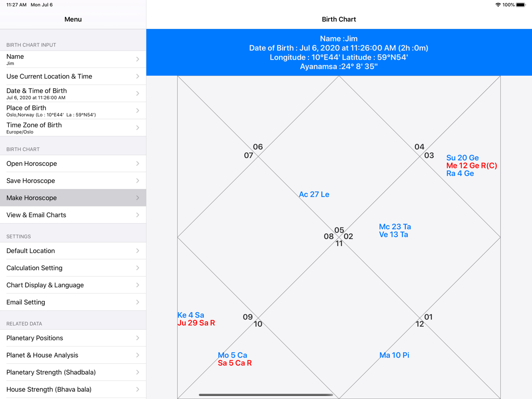Click 'Mc 23 Ta' midheaven text
The height and width of the screenshot is (399, 532).
[395, 226]
